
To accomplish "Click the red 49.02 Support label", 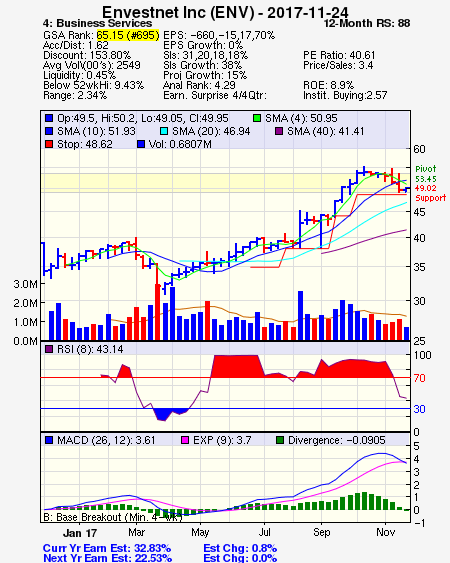I will point(430,193).
